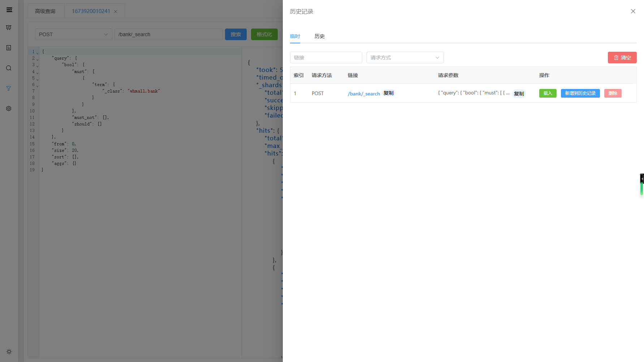The width and height of the screenshot is (644, 362).
Task: Open the POST method dropdown
Action: point(74,34)
